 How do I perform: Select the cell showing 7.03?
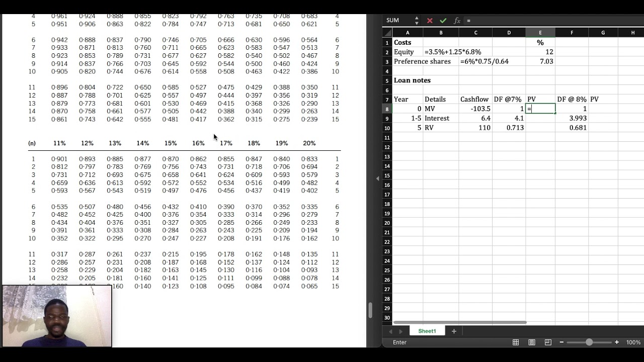coord(540,61)
